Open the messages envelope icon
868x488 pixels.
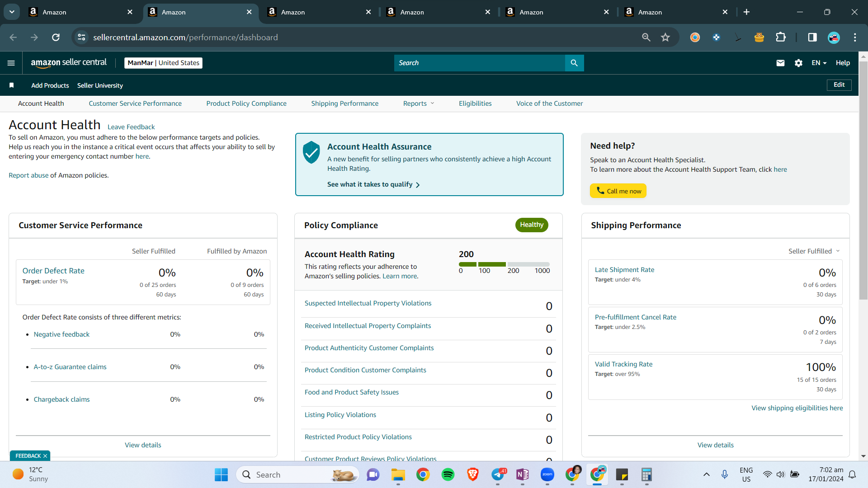coord(780,63)
